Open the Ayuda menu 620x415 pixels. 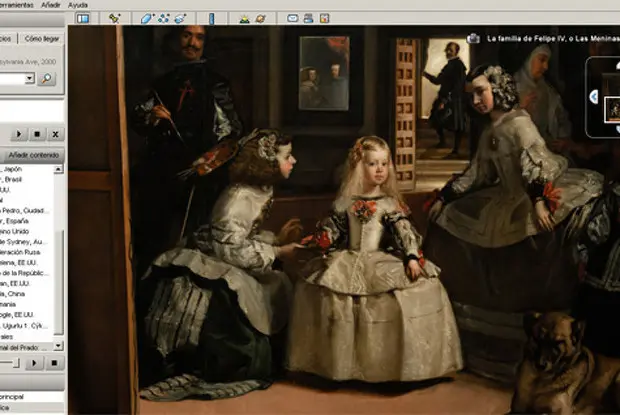tap(78, 5)
